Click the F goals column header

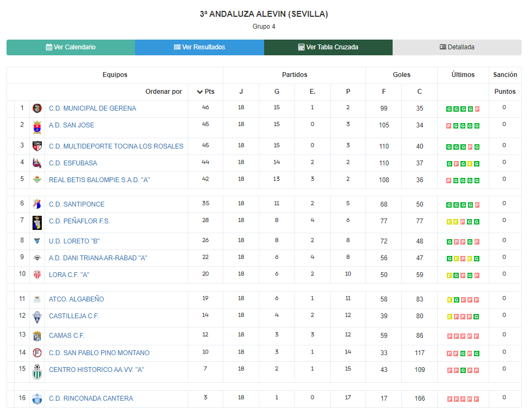pyautogui.click(x=384, y=92)
